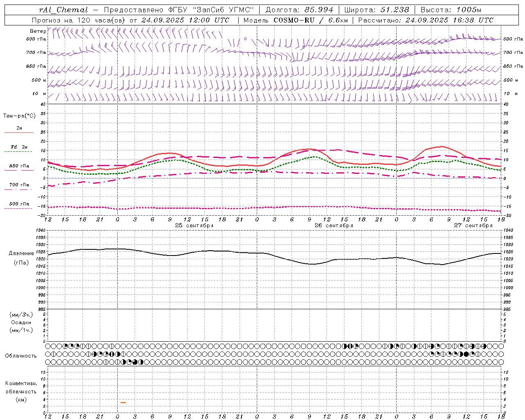Select the (мм/3ч.) precipitation unit label

(21, 315)
